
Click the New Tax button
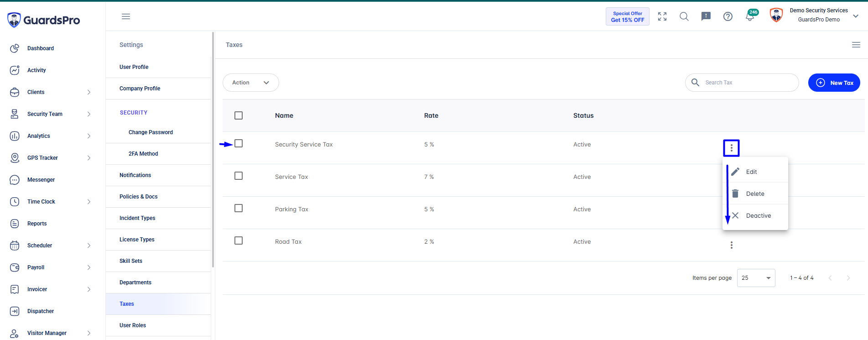[x=834, y=83]
